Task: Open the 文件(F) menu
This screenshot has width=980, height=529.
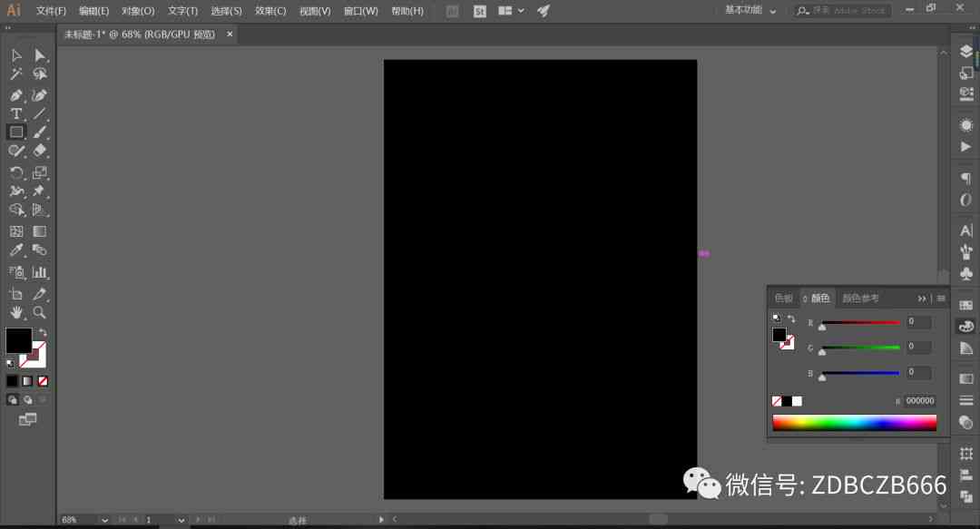Action: point(51,11)
